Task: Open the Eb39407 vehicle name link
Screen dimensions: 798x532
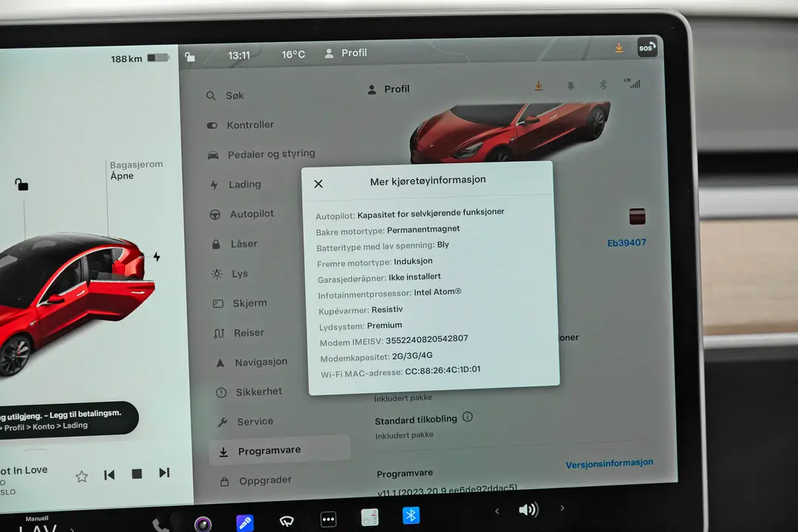Action: (x=627, y=243)
